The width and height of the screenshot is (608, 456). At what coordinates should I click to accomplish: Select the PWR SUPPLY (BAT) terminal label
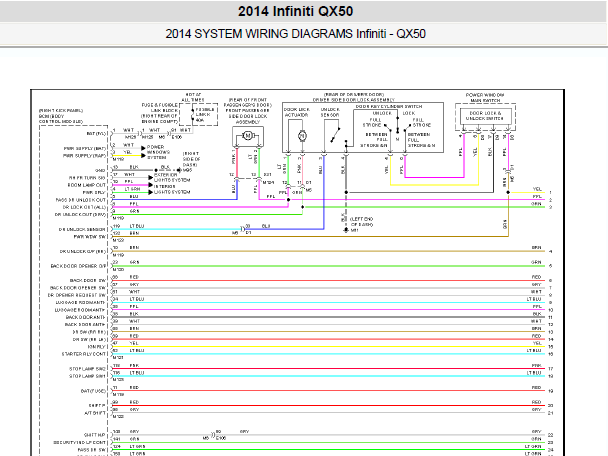click(85, 149)
